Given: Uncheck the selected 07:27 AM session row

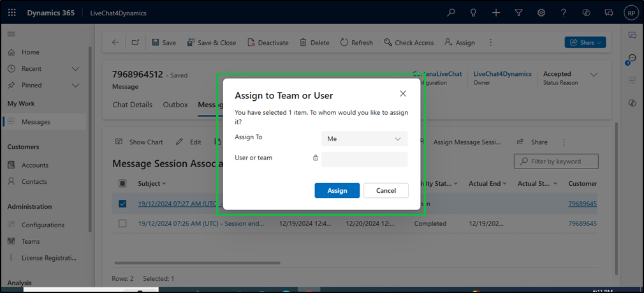Looking at the screenshot, I should 123,204.
